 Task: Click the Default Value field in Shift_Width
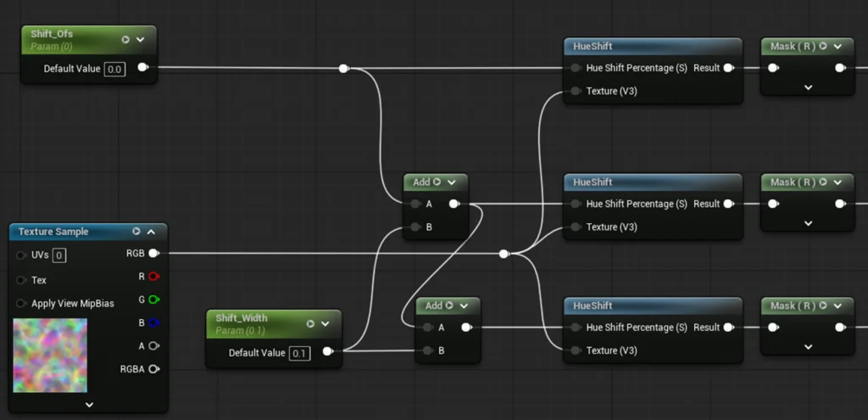pyautogui.click(x=299, y=353)
